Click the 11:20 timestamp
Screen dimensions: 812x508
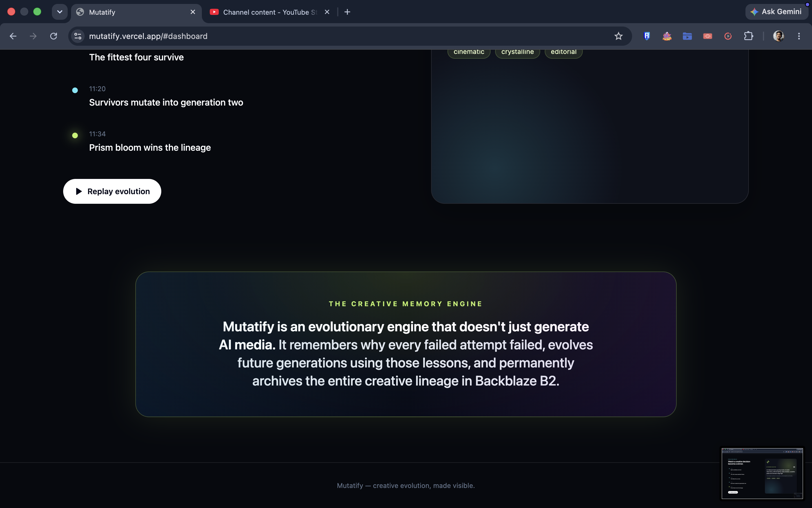click(97, 89)
